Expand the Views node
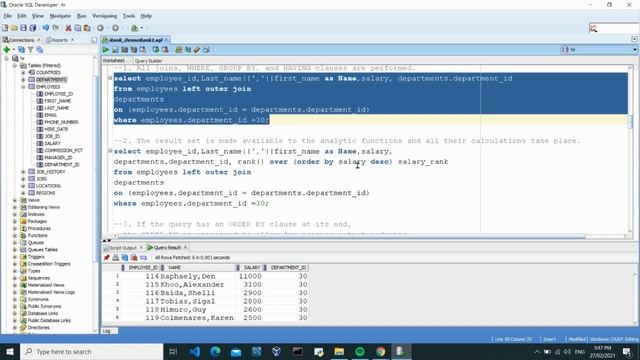 tap(15, 200)
